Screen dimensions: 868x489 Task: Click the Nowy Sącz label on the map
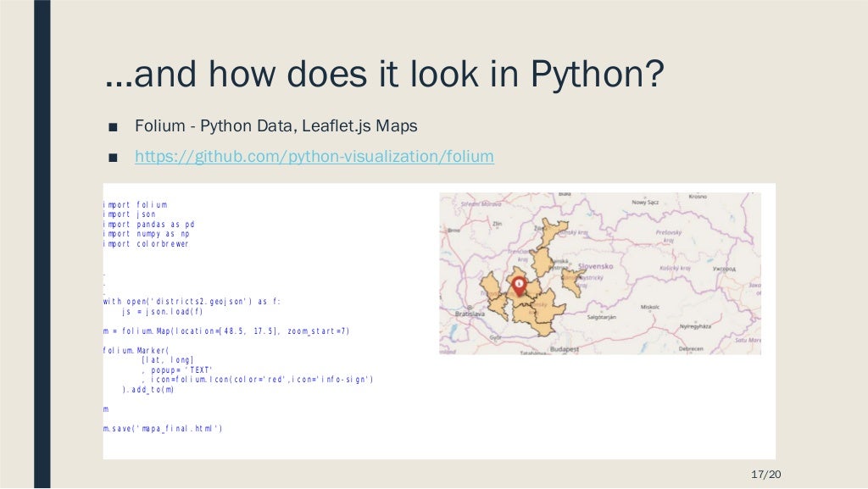[645, 203]
